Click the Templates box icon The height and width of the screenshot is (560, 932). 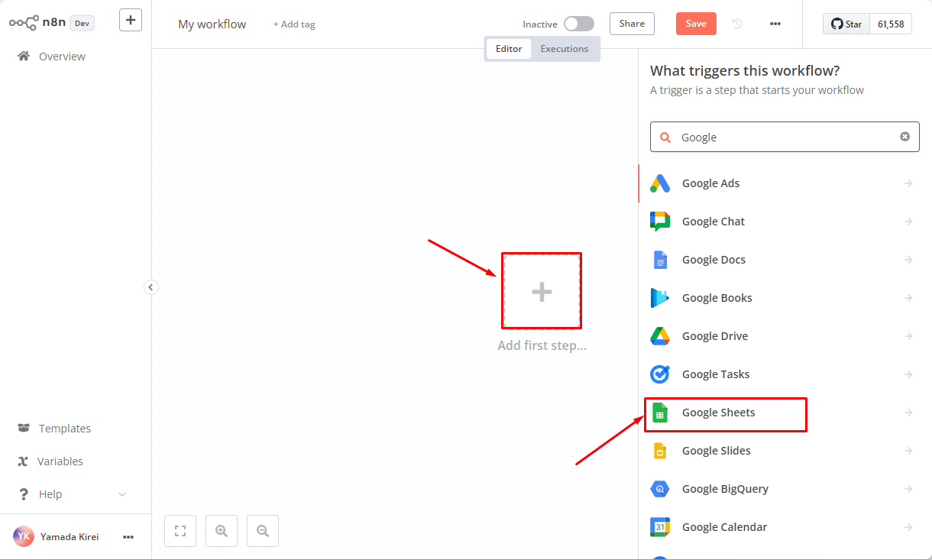click(24, 428)
